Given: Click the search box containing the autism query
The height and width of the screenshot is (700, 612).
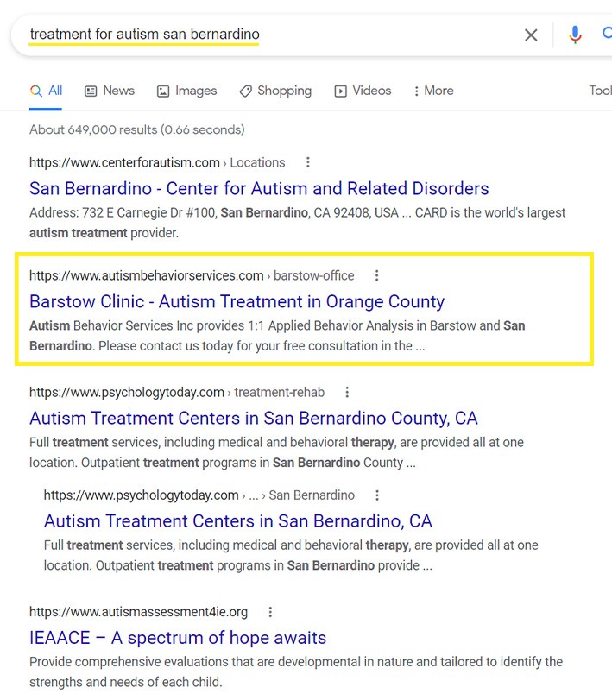Looking at the screenshot, I should [259, 35].
